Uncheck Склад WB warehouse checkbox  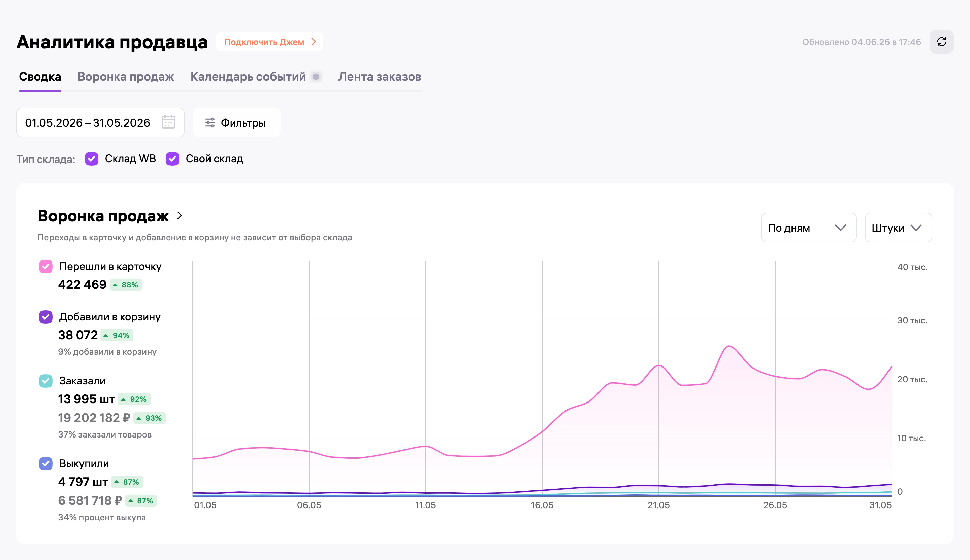92,159
